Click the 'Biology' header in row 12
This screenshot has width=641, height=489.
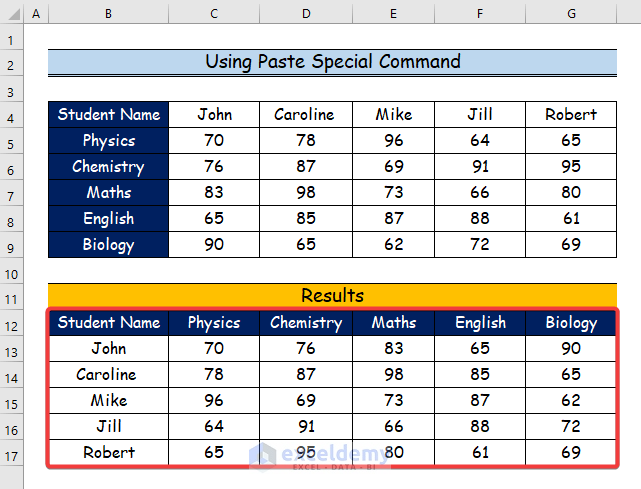point(571,323)
